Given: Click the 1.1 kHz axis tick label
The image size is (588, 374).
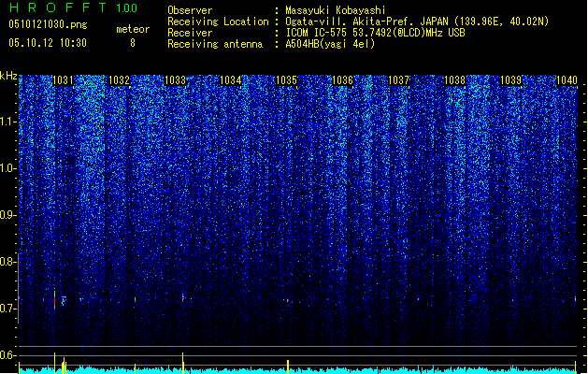Looking at the screenshot, I should coord(7,122).
